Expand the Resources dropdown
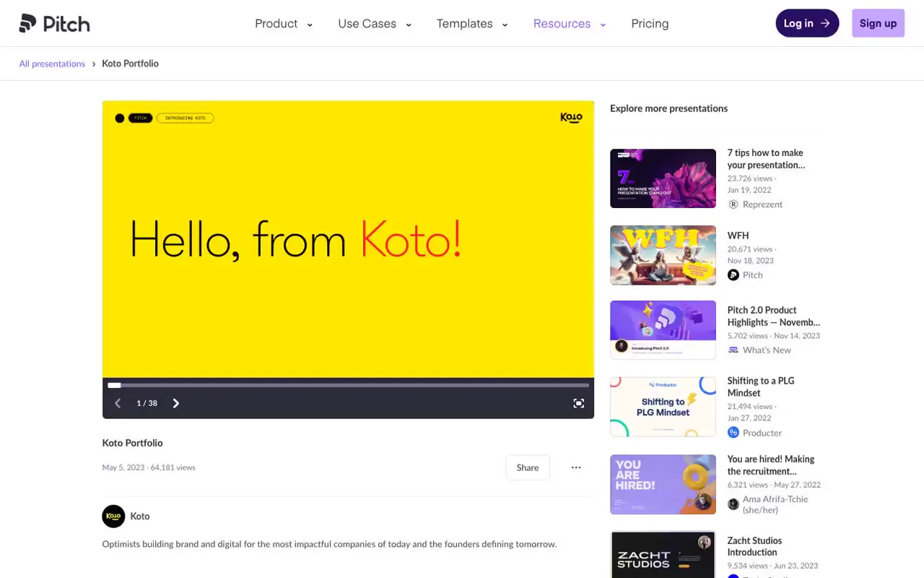924x578 pixels. (570, 24)
